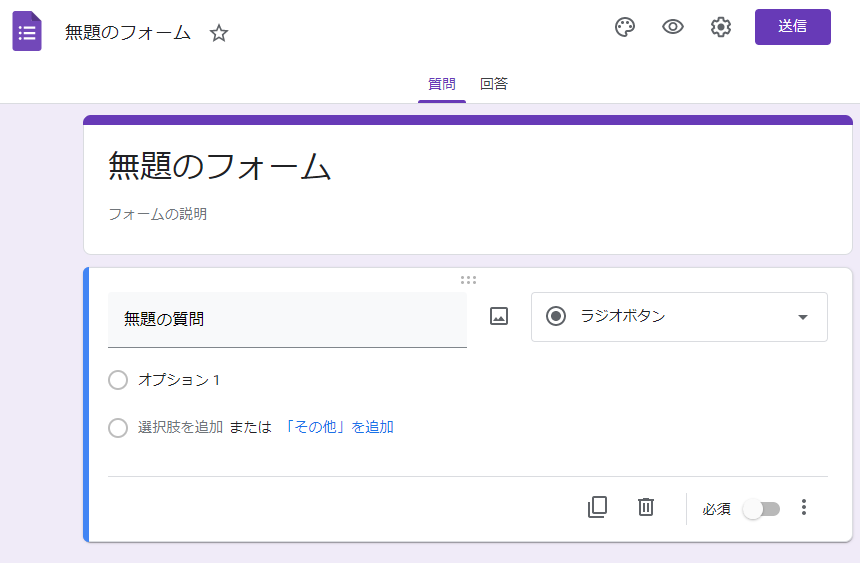Select the オプション 1 radio button
The width and height of the screenshot is (860, 563).
click(x=118, y=380)
